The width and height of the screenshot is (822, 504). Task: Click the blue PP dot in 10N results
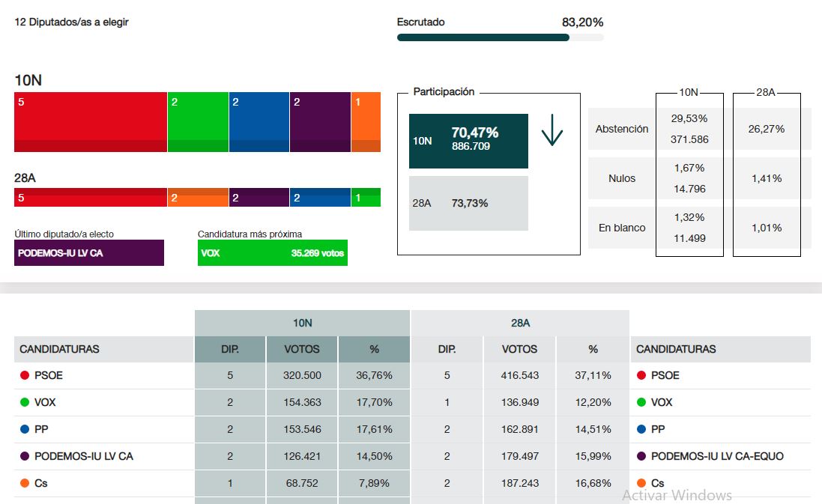coord(25,429)
